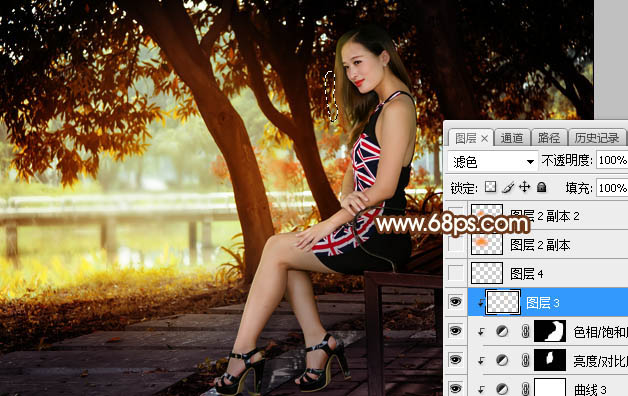
Task: Click the Hue/Saturation adjustment layer icon
Action: coord(502,331)
